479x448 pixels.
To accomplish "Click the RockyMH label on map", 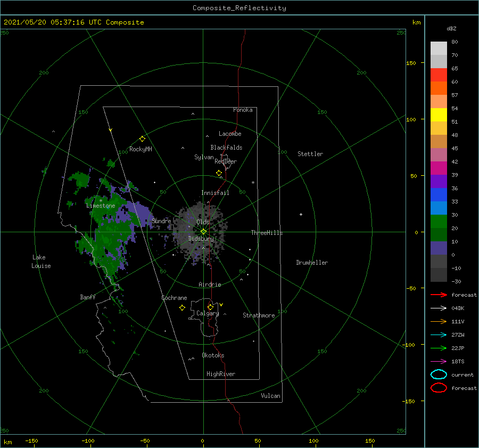I will pos(141,149).
